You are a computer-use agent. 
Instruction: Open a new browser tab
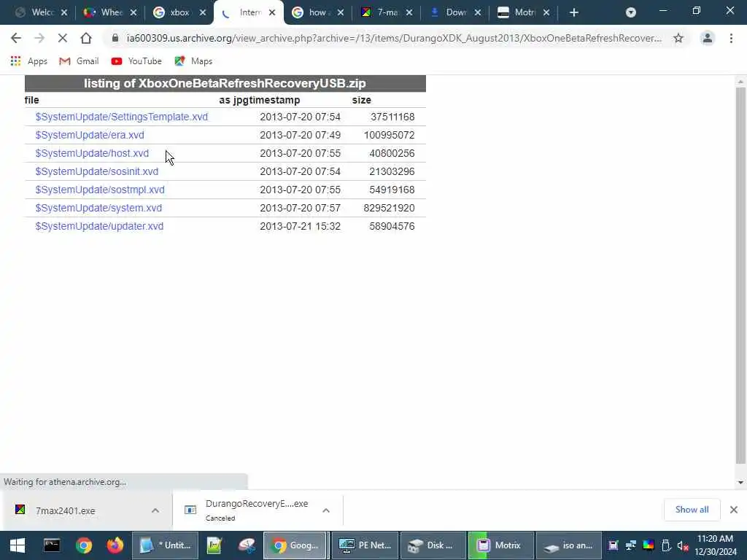click(x=574, y=12)
